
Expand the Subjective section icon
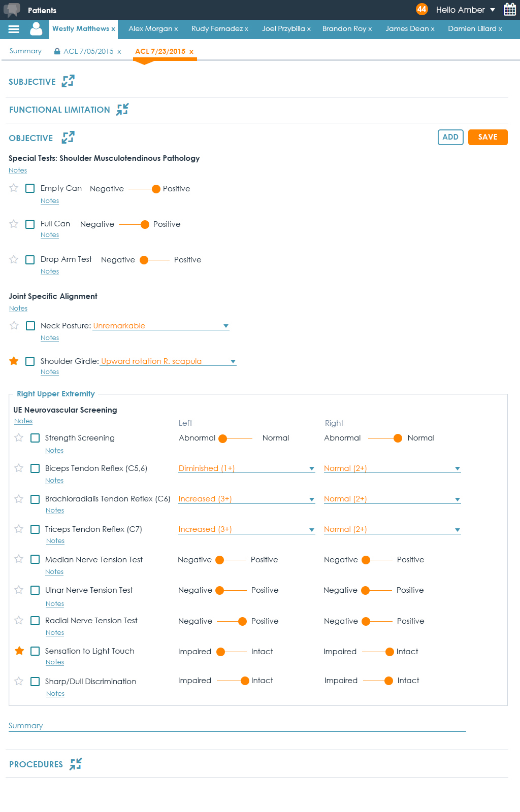pos(68,81)
